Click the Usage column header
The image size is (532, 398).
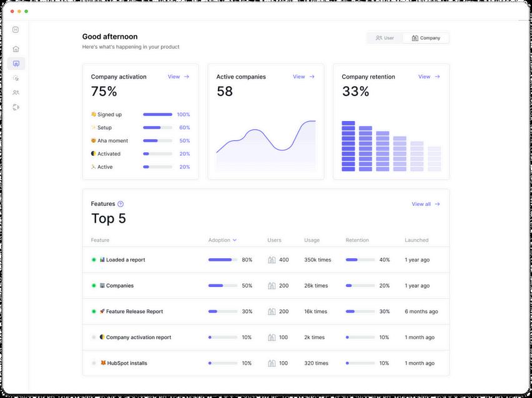pos(312,240)
